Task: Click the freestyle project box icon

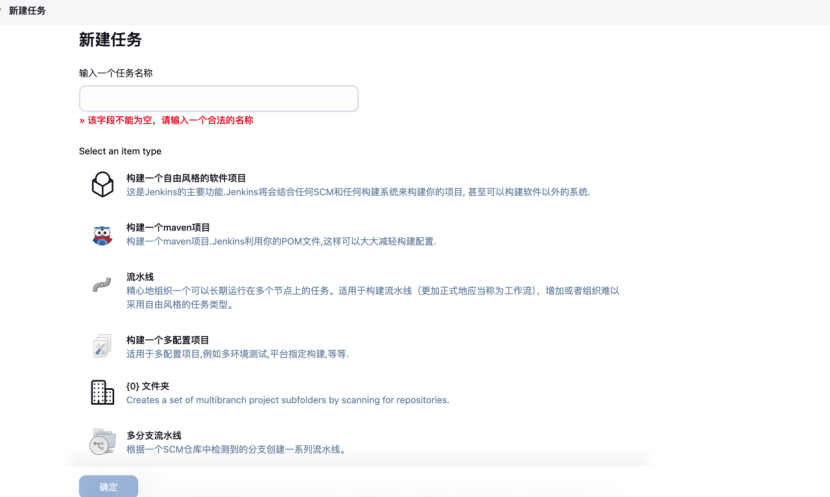Action: [102, 184]
